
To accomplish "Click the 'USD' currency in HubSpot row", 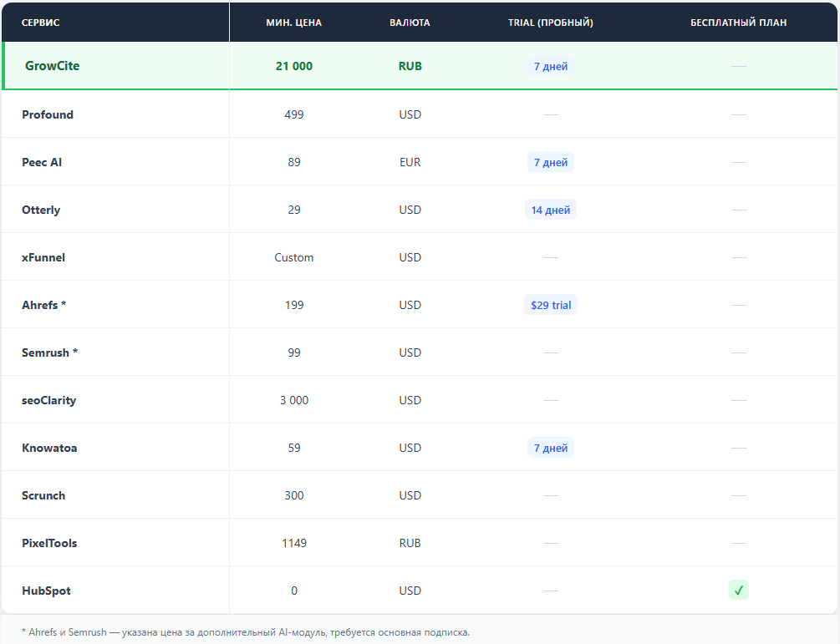I will pos(410,591).
